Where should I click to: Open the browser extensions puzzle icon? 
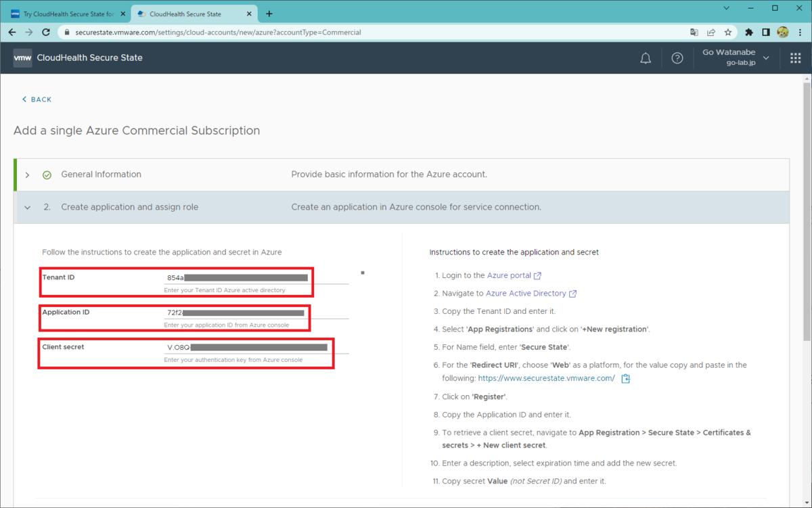749,32
